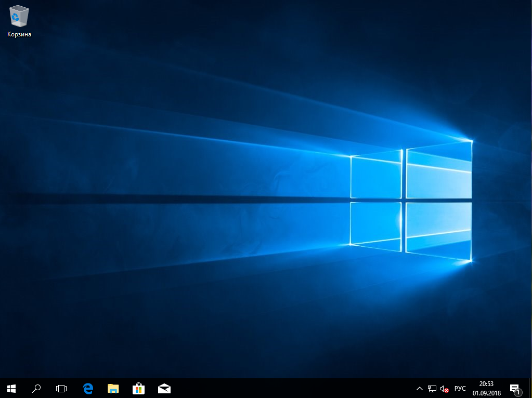
Task: Open the РУС input language switcher
Action: tap(460, 389)
